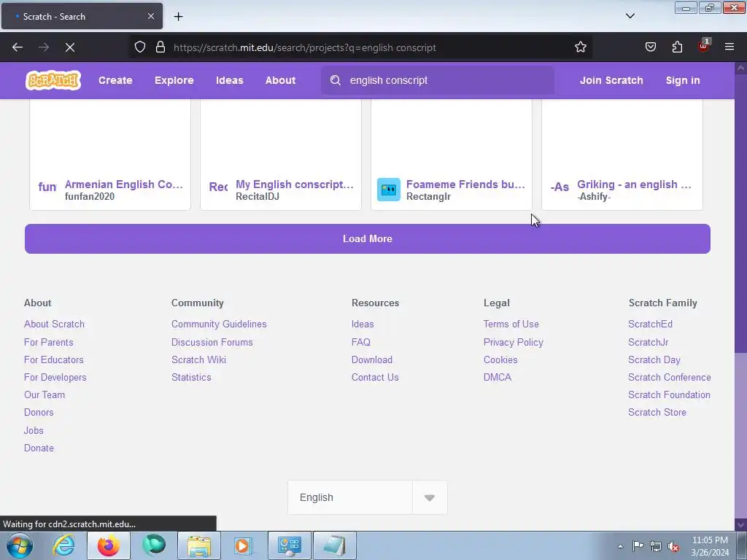The height and width of the screenshot is (560, 747).
Task: Open the Firefox extensions puzzle icon
Action: click(x=677, y=47)
